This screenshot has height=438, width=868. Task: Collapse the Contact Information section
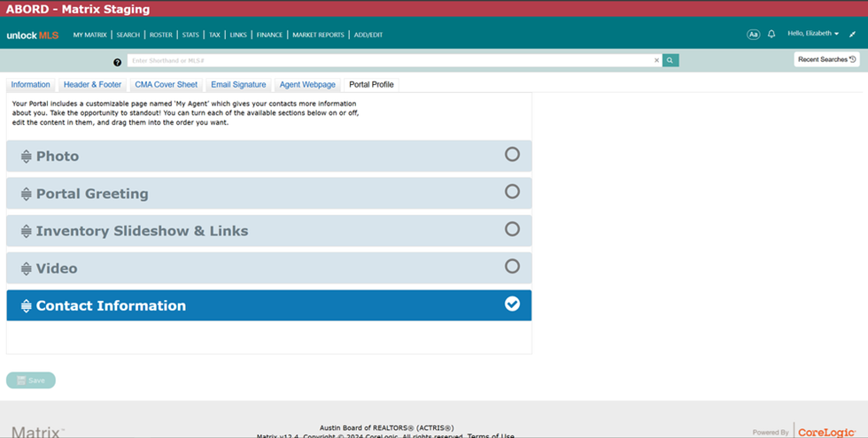(x=269, y=305)
